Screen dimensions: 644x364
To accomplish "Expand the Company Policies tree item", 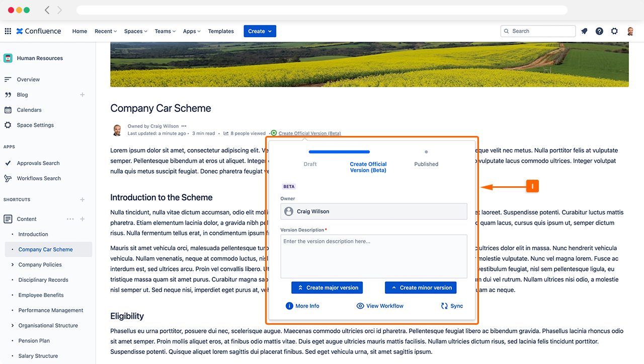I will click(13, 265).
